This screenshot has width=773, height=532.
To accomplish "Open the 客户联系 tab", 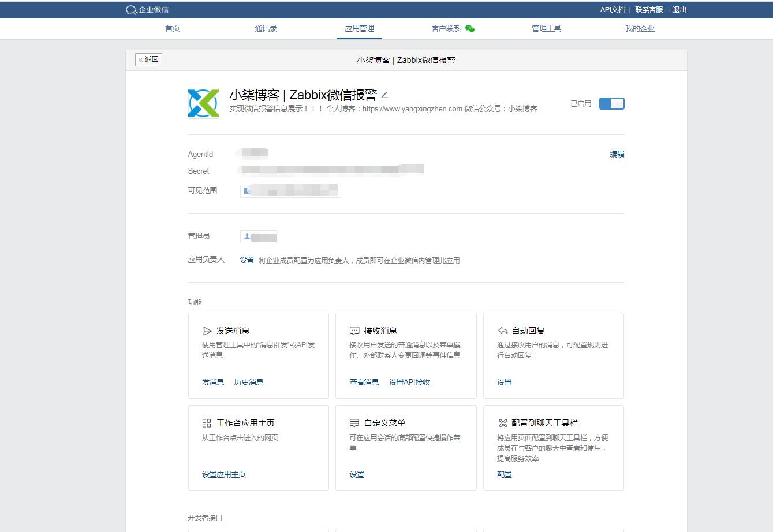I will 446,28.
